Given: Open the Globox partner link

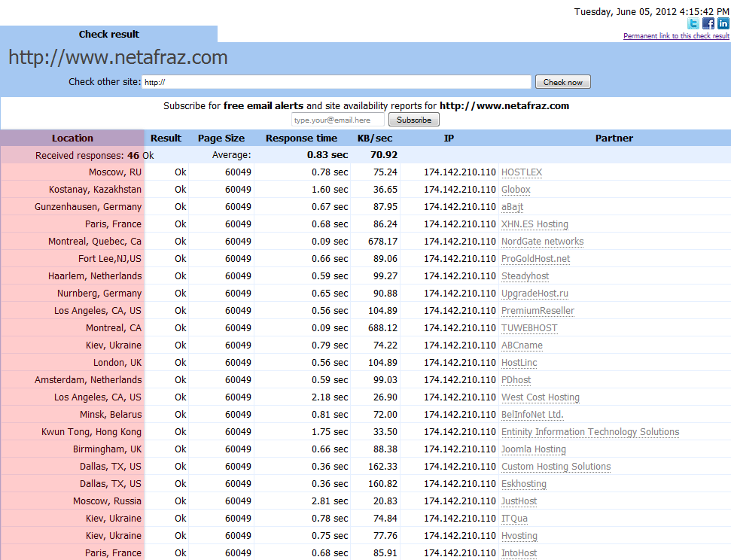Looking at the screenshot, I should [x=516, y=190].
